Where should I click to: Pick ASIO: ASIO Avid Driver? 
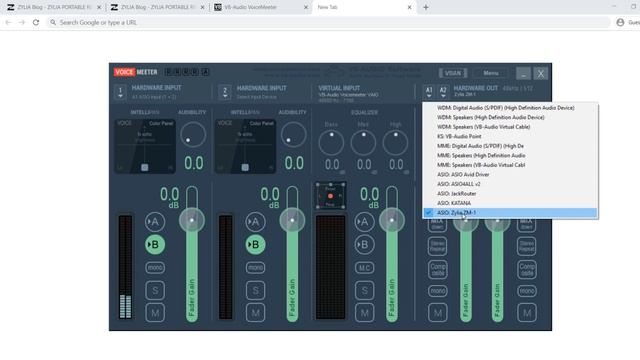(510, 174)
